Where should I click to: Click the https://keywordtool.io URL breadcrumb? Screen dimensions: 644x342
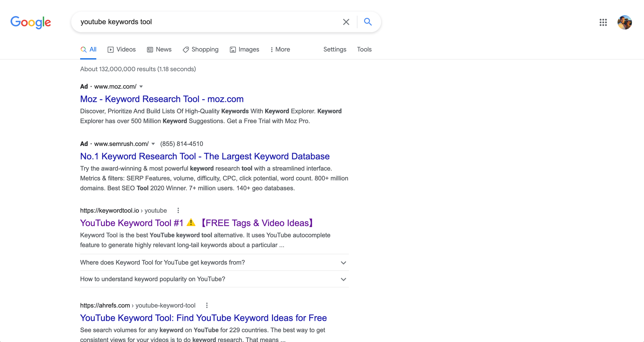[123, 211]
